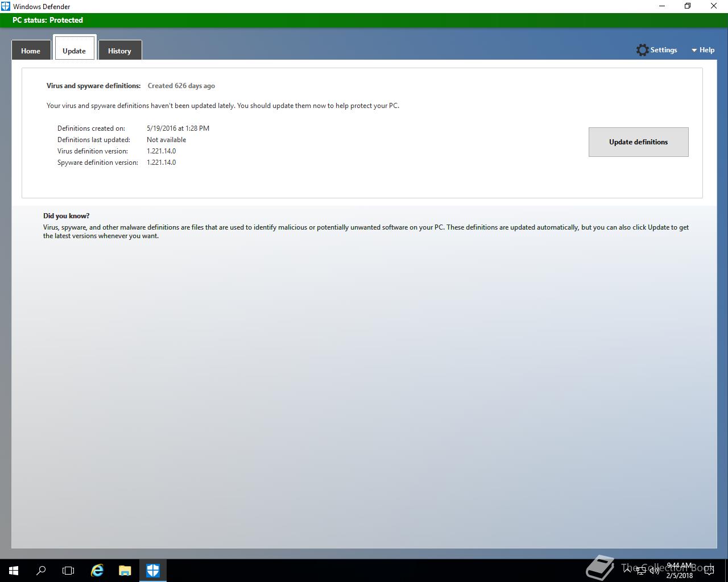Image resolution: width=728 pixels, height=582 pixels.
Task: Expand the Help dropdown menu
Action: 703,50
